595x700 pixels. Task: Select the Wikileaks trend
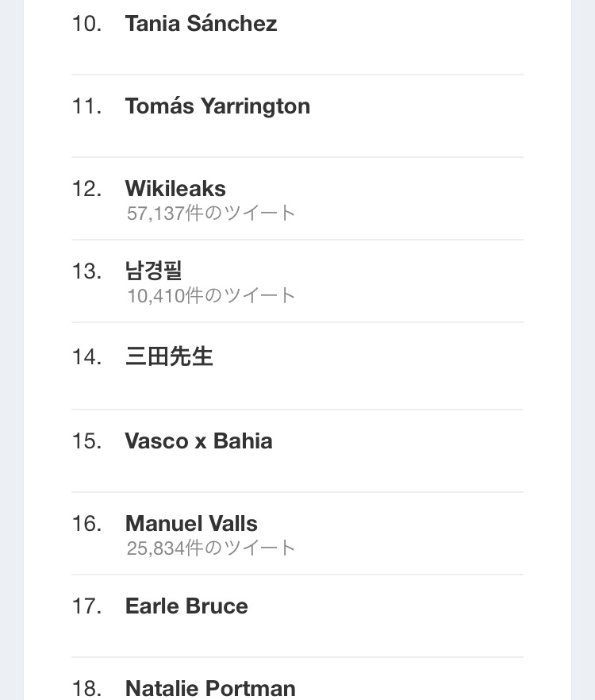(x=175, y=189)
